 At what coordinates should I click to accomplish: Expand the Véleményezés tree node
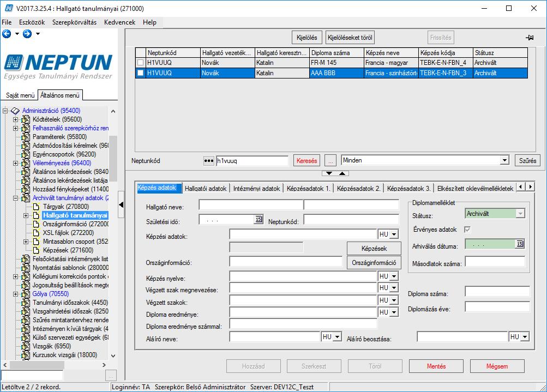[15, 163]
